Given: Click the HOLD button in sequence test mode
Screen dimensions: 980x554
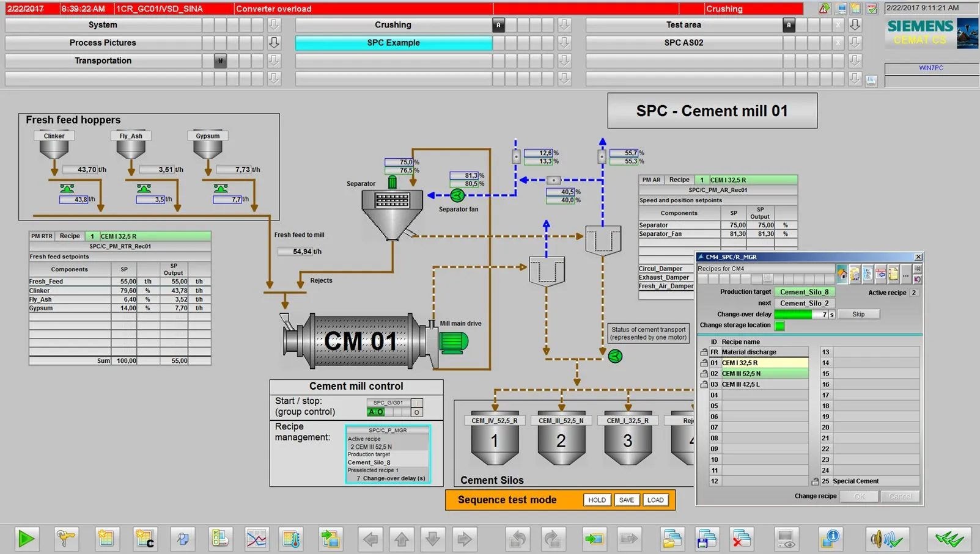Looking at the screenshot, I should [x=597, y=500].
